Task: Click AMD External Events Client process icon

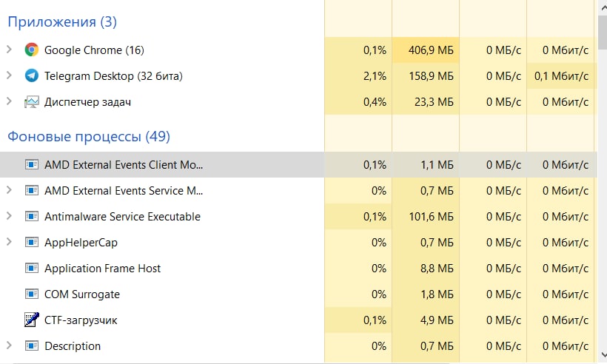Action: [32, 165]
